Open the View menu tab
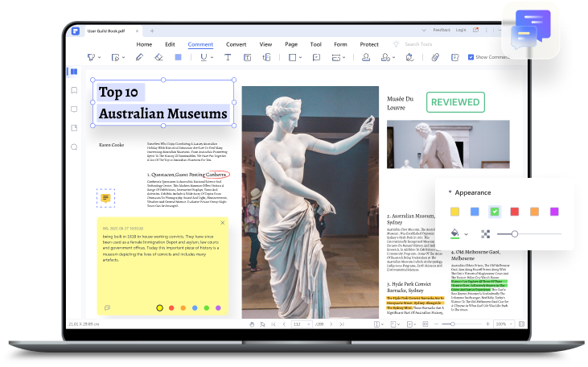 pyautogui.click(x=265, y=44)
